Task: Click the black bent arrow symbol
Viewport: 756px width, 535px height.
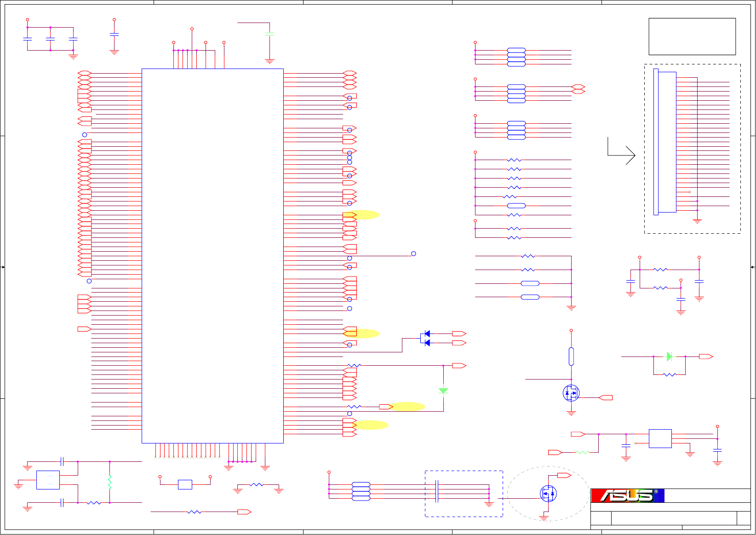Action: pyautogui.click(x=621, y=151)
